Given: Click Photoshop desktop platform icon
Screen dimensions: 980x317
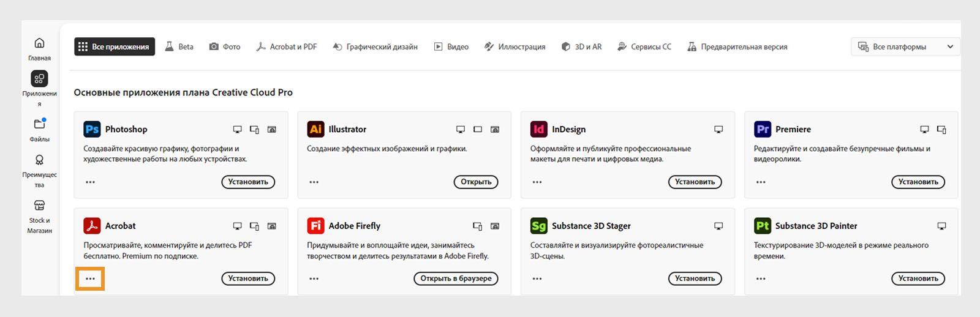Looking at the screenshot, I should click(237, 130).
